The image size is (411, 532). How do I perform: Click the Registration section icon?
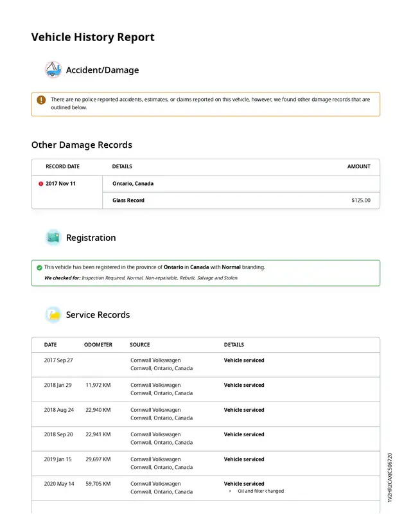click(x=53, y=238)
